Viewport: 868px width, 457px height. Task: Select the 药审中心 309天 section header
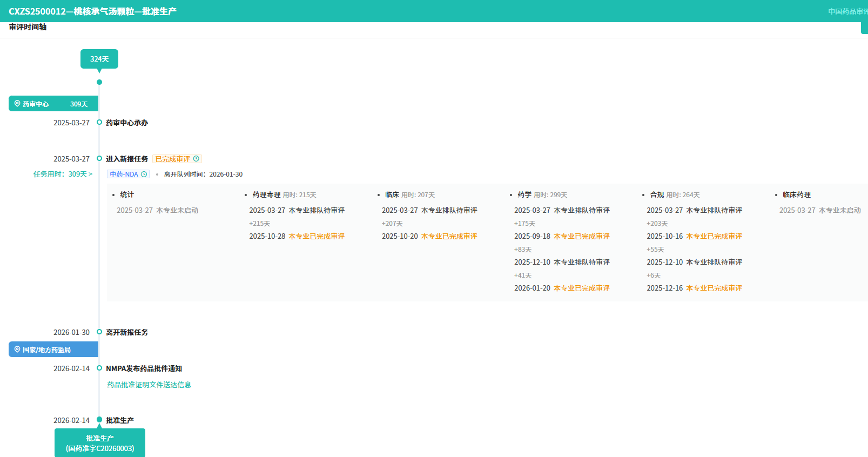coord(53,104)
